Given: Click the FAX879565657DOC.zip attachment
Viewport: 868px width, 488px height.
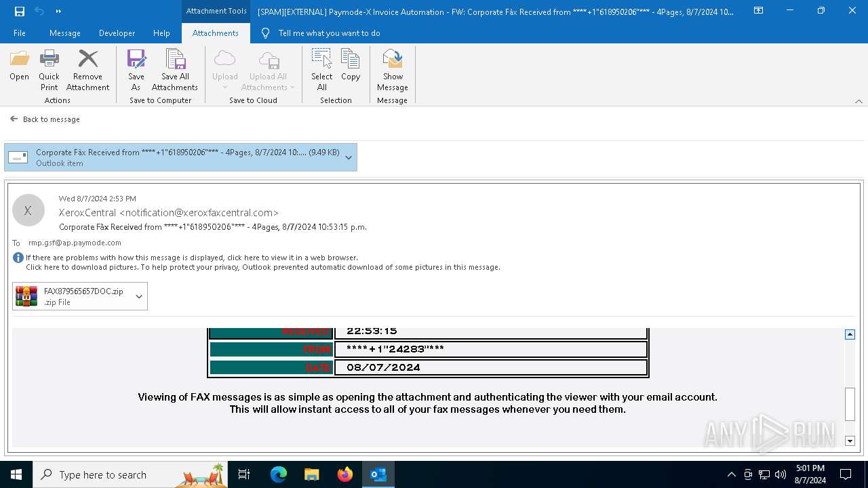Looking at the screenshot, I should [80, 296].
